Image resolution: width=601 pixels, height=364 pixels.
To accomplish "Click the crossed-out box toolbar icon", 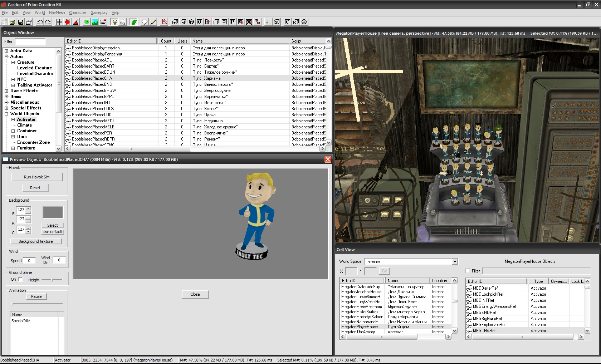I will tap(249, 22).
